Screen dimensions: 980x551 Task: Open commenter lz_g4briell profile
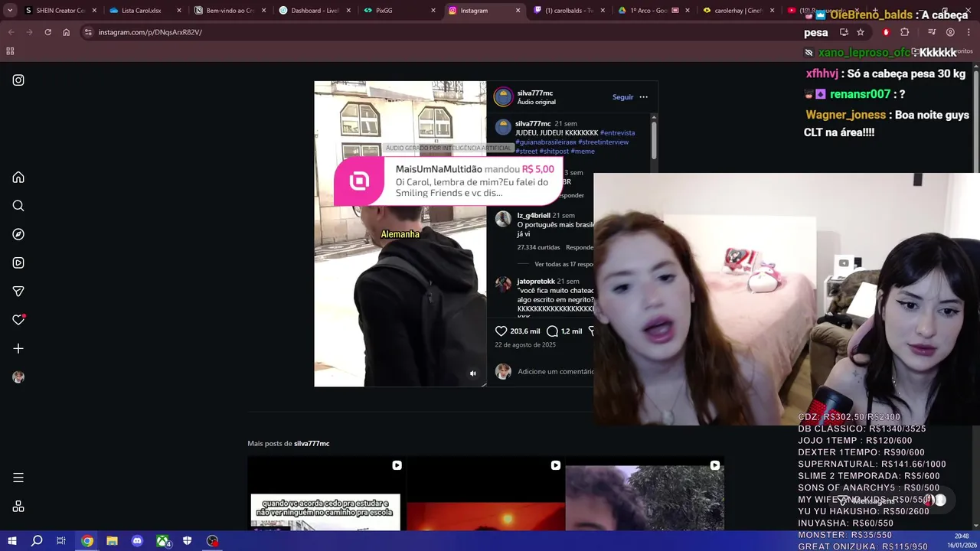534,215
